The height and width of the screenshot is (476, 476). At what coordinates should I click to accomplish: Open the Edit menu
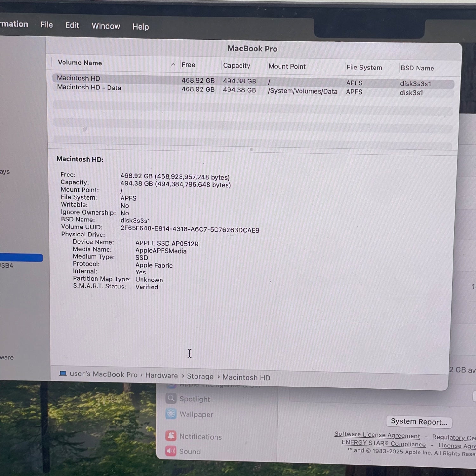click(x=72, y=25)
